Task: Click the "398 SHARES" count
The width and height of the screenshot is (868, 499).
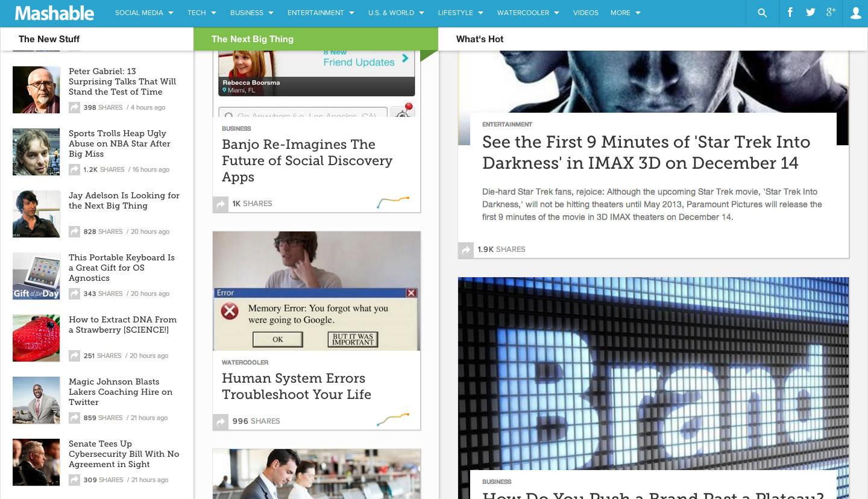Action: tap(103, 107)
